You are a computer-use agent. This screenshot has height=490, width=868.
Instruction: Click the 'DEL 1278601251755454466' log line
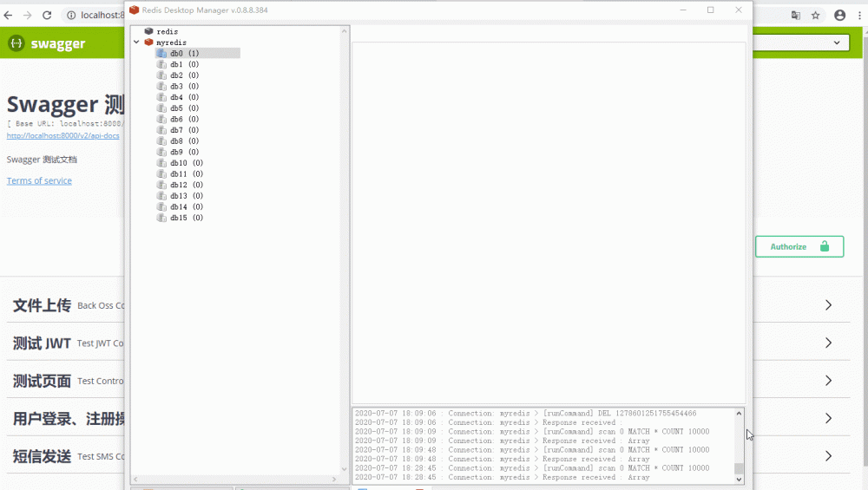click(525, 413)
